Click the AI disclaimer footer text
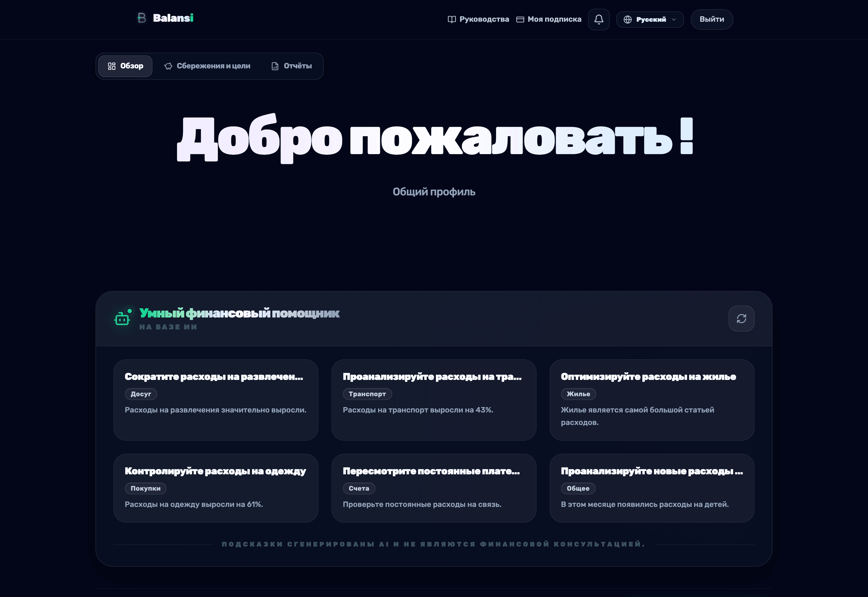This screenshot has width=868, height=597. pyautogui.click(x=434, y=544)
